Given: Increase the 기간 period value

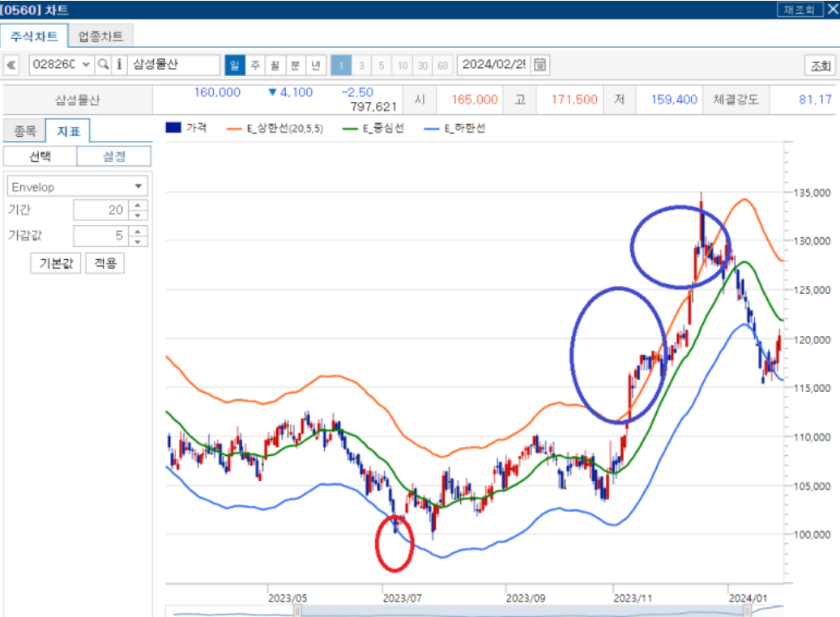Looking at the screenshot, I should point(139,205).
